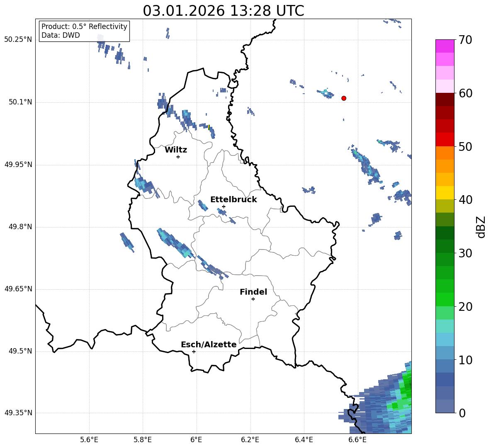
Task: Click the Wiltz cross marker
Action: click(x=178, y=157)
